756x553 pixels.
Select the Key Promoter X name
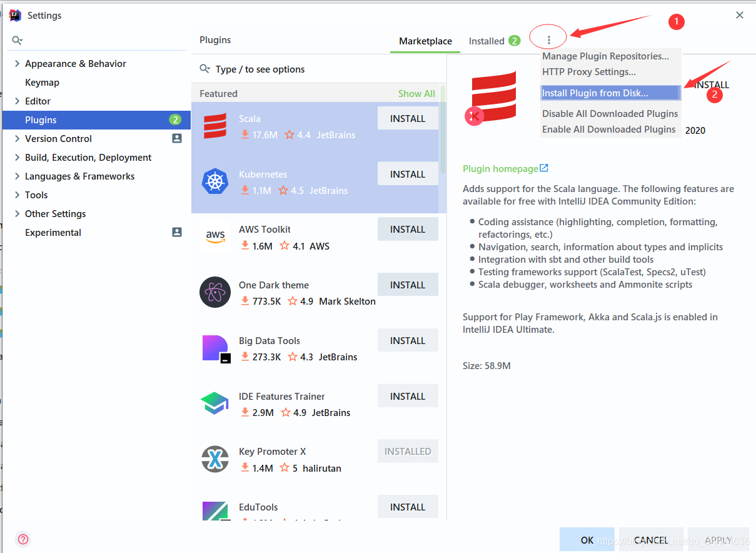pyautogui.click(x=272, y=451)
